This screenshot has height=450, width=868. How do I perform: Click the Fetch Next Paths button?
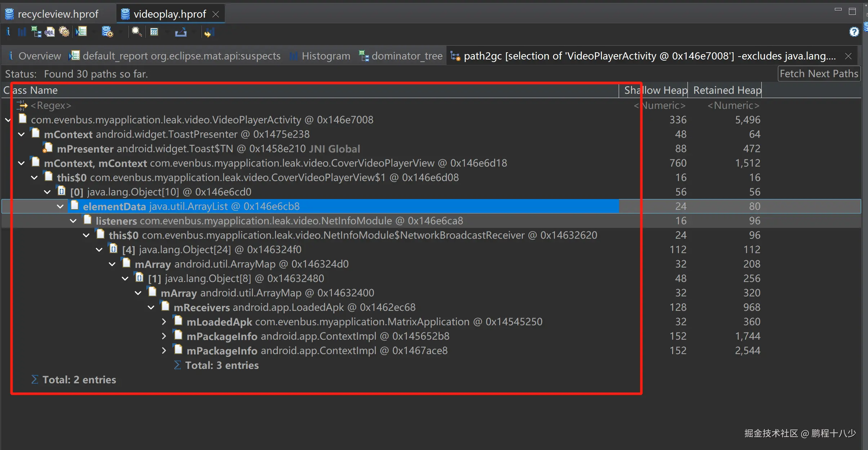[819, 74]
